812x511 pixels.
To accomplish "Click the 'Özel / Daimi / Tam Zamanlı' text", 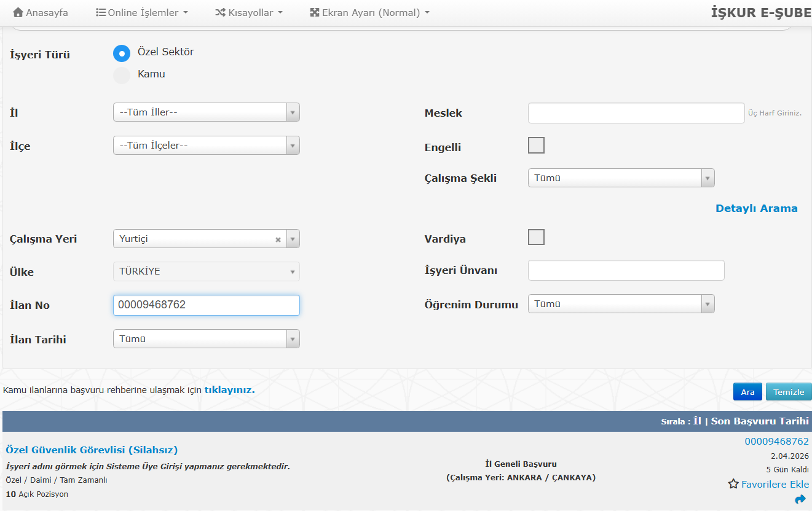I will tap(57, 480).
